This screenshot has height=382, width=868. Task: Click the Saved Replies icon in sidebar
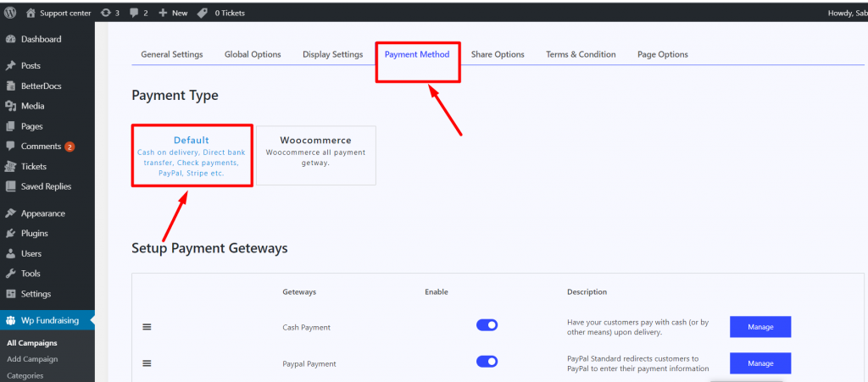tap(10, 186)
